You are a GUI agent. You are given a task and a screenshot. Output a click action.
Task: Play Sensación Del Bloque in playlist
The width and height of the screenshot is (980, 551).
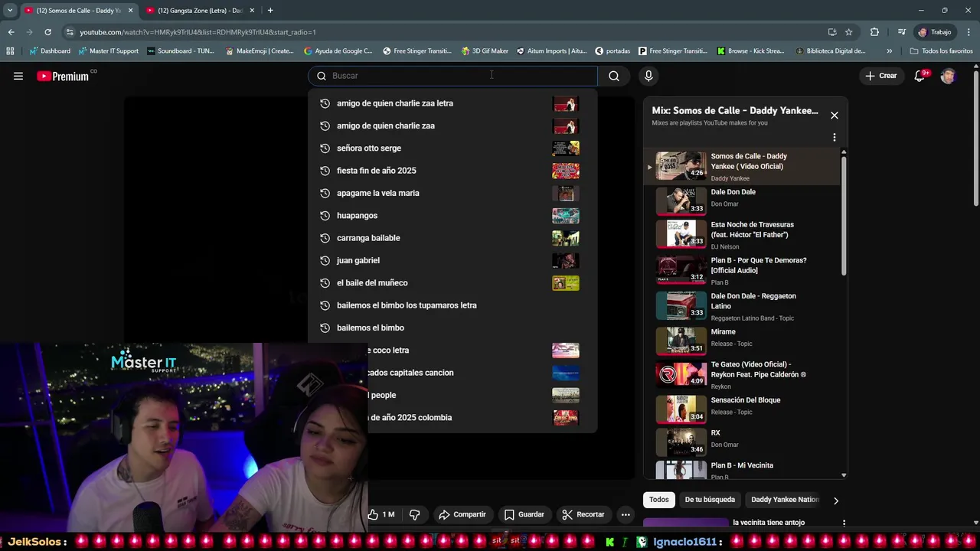tap(743, 409)
